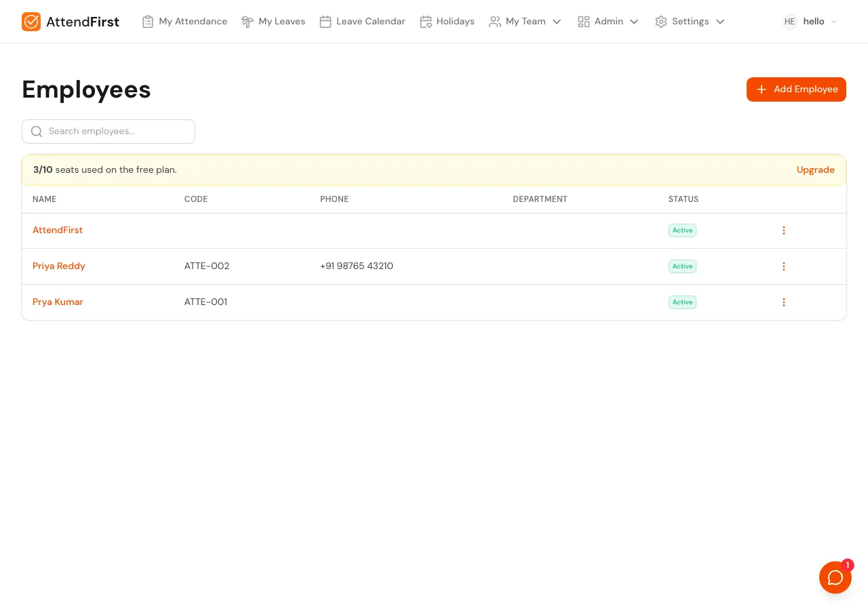
Task: Click inside the employee search field
Action: 108,131
